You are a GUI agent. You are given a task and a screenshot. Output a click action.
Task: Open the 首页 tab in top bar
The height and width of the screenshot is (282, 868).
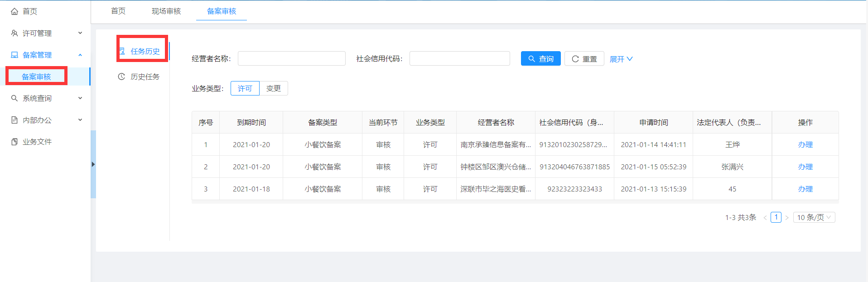118,11
